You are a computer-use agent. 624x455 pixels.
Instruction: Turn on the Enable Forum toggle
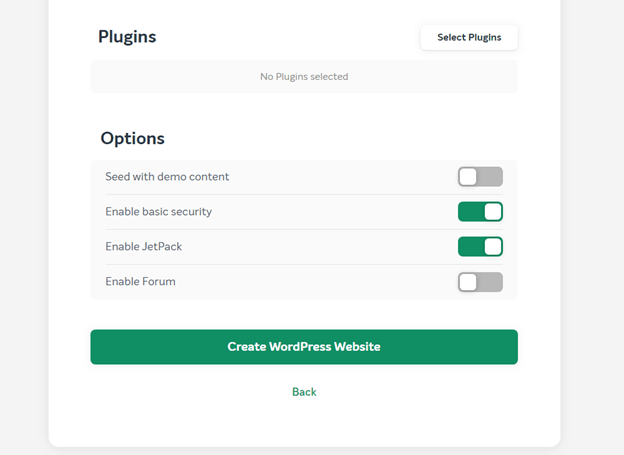click(480, 282)
